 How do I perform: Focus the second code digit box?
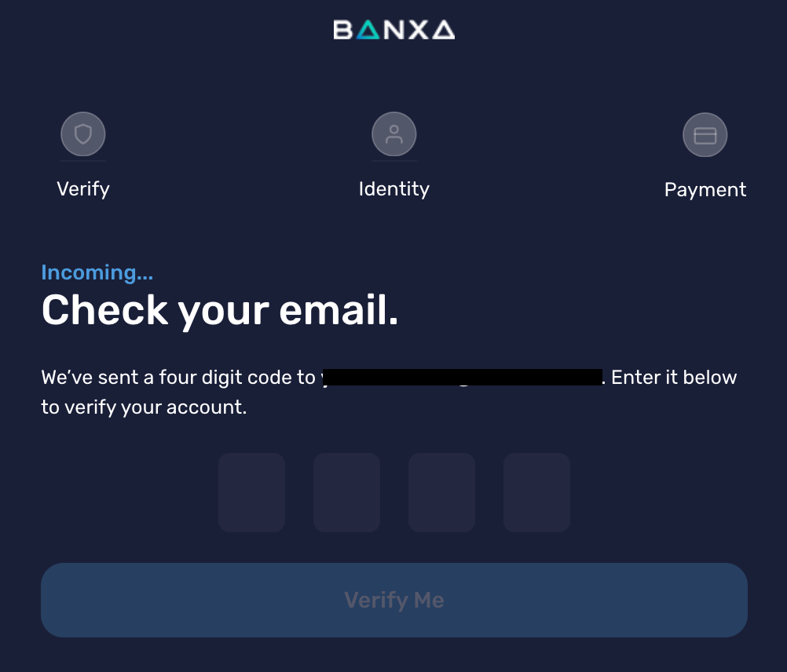point(346,492)
